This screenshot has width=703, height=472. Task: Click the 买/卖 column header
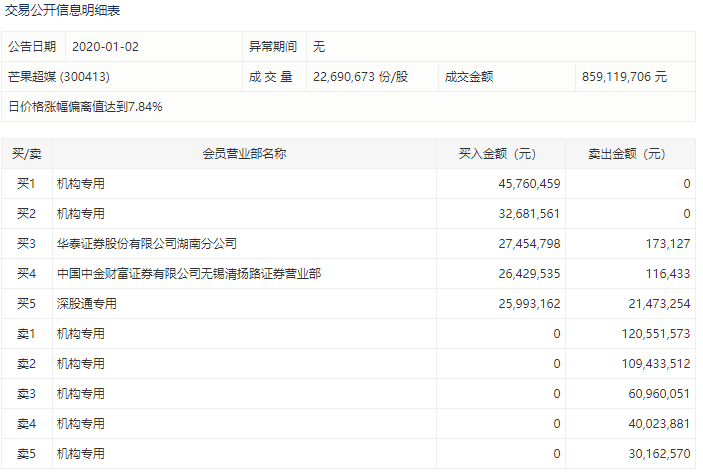tap(27, 154)
